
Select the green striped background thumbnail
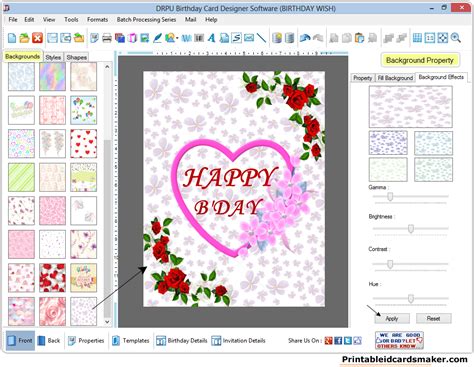coord(21,177)
